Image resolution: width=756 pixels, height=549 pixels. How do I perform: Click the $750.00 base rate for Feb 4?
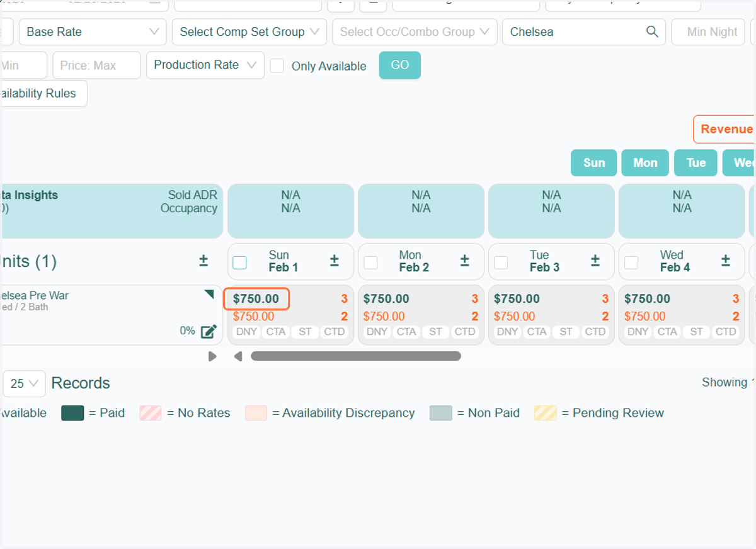[x=647, y=298]
